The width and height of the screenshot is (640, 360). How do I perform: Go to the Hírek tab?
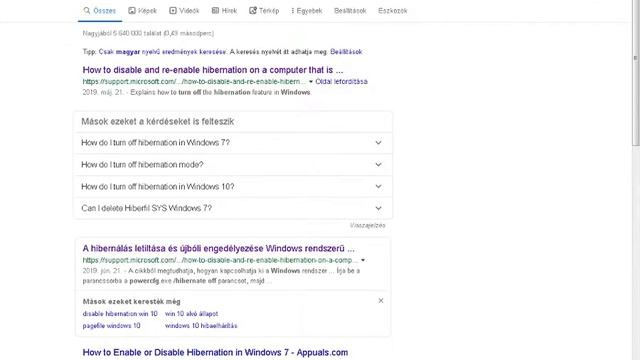click(x=224, y=11)
